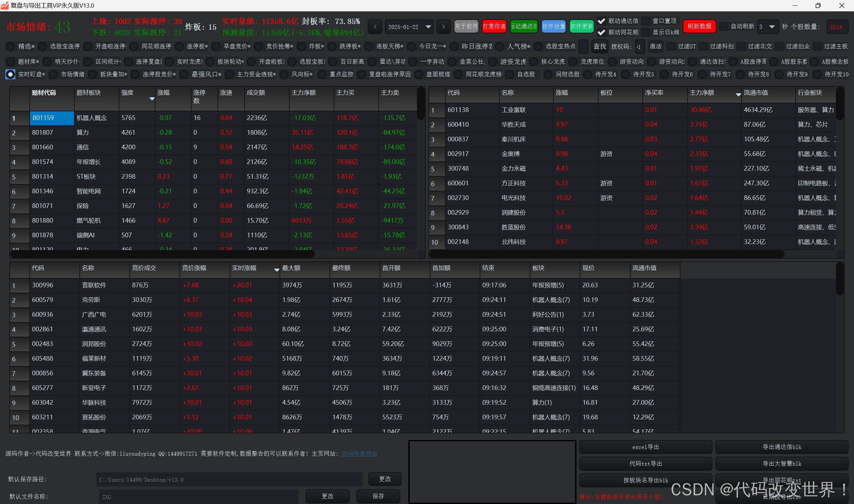Open the 访问作者网站 link
Screen dimensions: 854x504
click(359, 454)
